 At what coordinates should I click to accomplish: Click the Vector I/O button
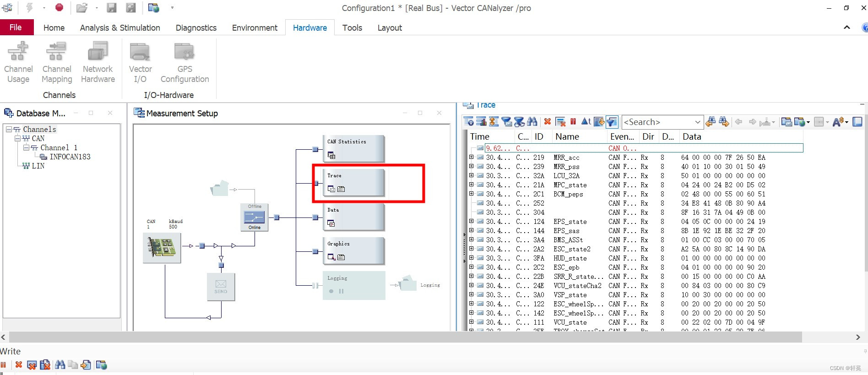pos(140,62)
